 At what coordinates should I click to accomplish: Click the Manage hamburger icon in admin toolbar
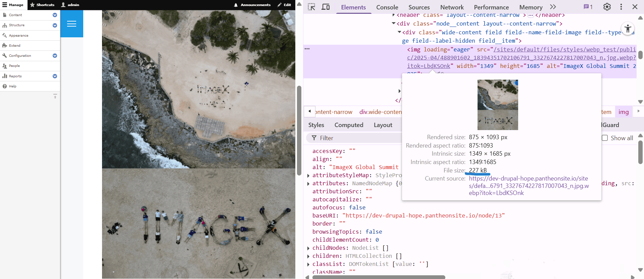click(5, 5)
